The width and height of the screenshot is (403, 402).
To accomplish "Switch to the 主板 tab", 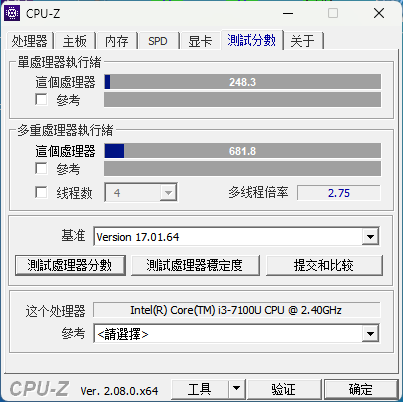I will click(75, 41).
